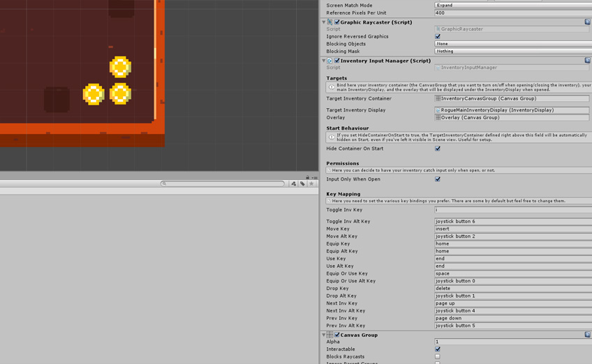Click Equip Or Use Alt Key field
The image size is (592, 364).
coord(513,281)
